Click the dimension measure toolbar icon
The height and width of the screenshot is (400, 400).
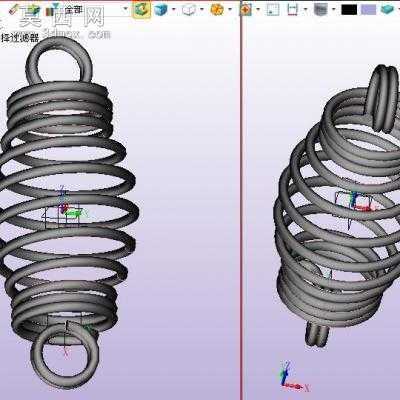pyautogui.click(x=292, y=10)
